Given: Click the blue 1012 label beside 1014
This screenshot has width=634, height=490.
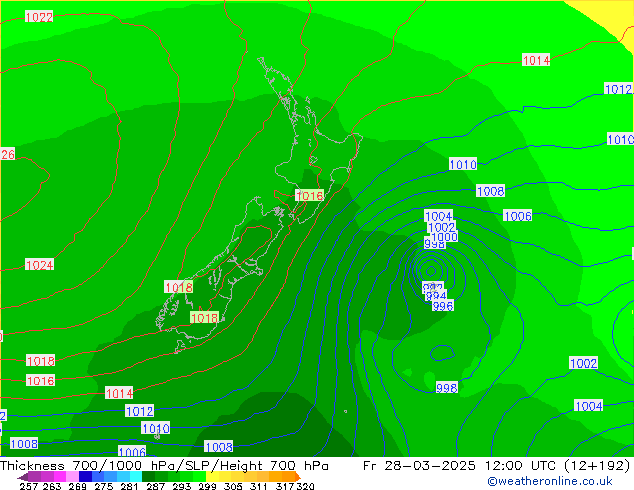Looking at the screenshot, I should pyautogui.click(x=139, y=411).
